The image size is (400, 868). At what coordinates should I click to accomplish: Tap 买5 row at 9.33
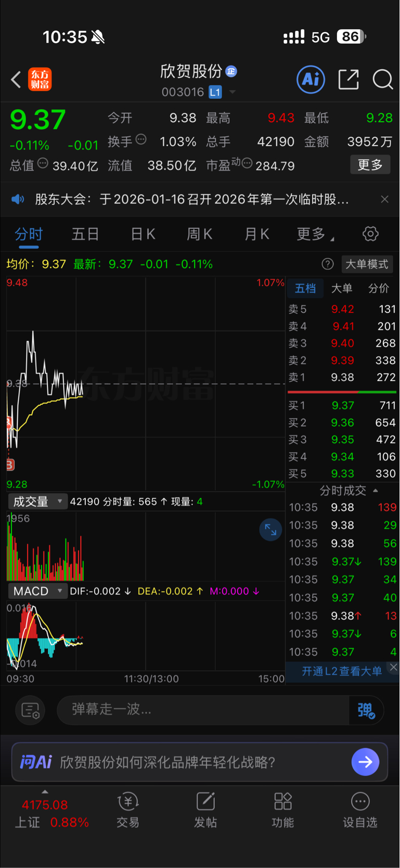point(342,474)
